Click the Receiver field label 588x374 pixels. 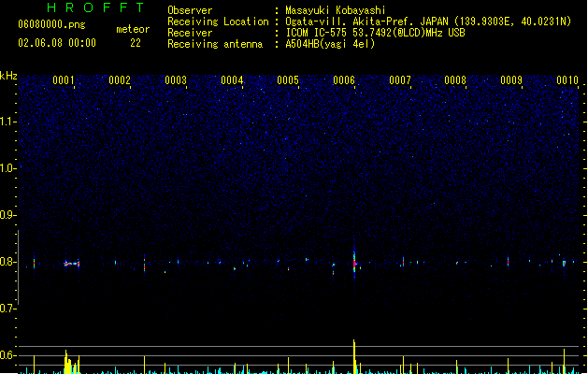click(190, 33)
